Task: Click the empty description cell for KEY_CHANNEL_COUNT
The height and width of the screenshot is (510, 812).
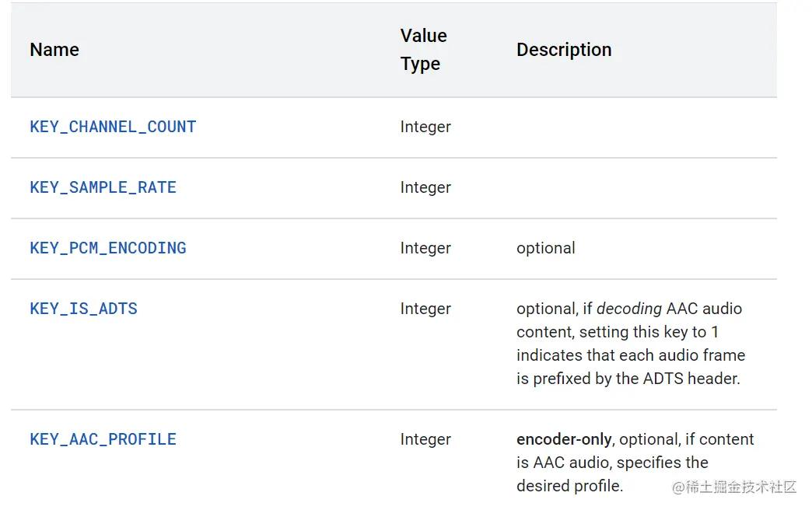Action: [x=638, y=127]
